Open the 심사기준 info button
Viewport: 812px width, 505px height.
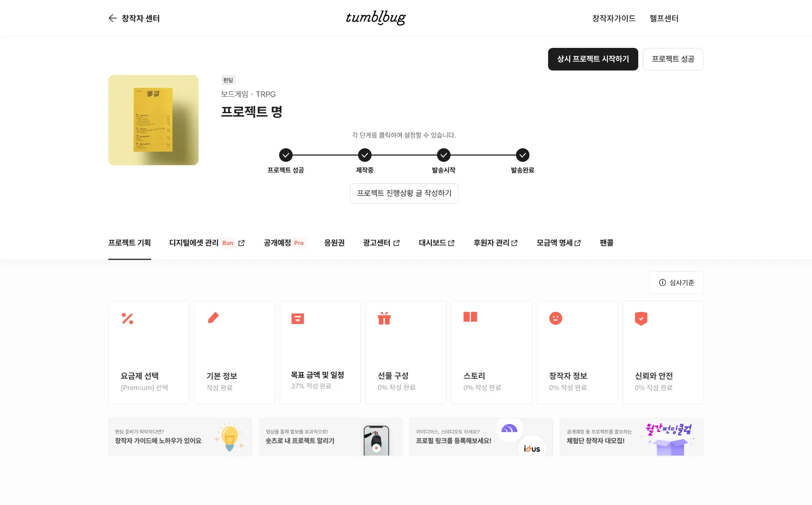tap(676, 283)
